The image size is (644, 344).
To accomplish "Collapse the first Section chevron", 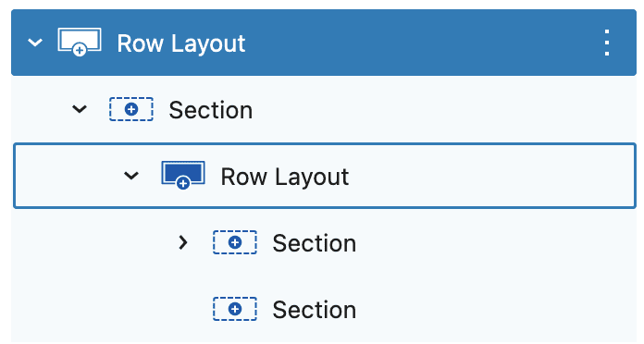I will (80, 109).
